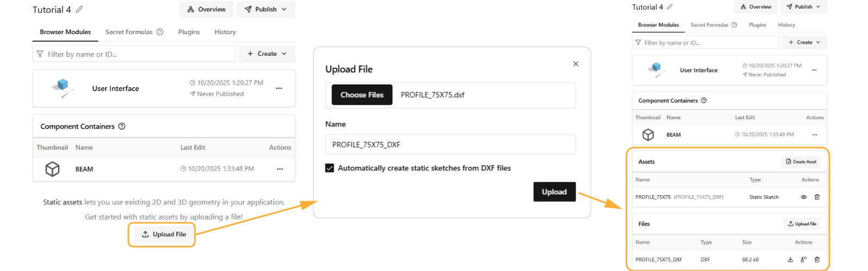This screenshot has width=868, height=271.
Task: Click the Choose Files button
Action: point(362,95)
